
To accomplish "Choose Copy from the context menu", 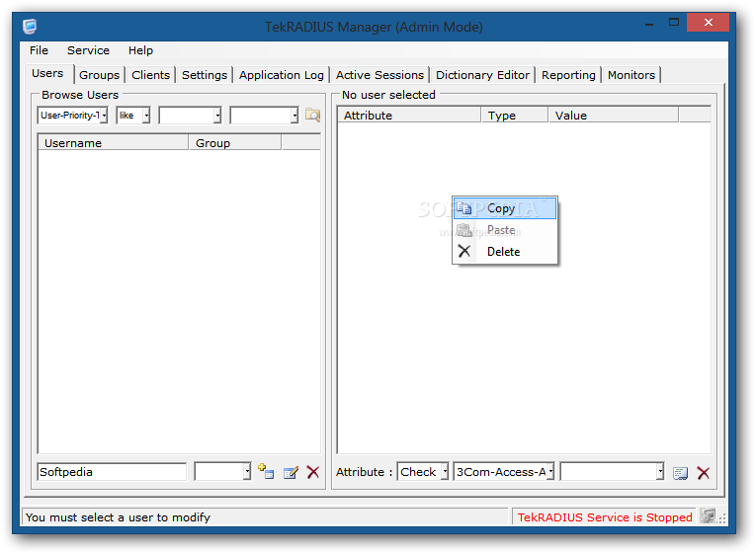I will [504, 208].
